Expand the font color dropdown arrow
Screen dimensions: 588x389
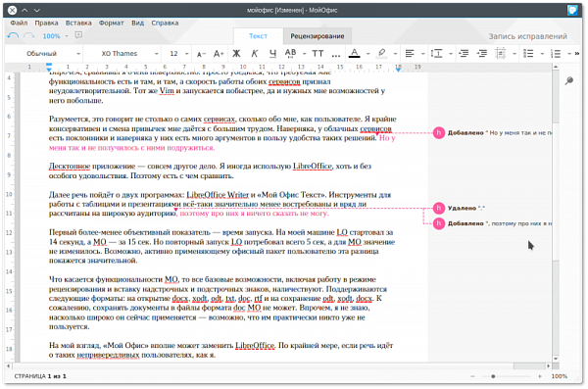click(367, 54)
